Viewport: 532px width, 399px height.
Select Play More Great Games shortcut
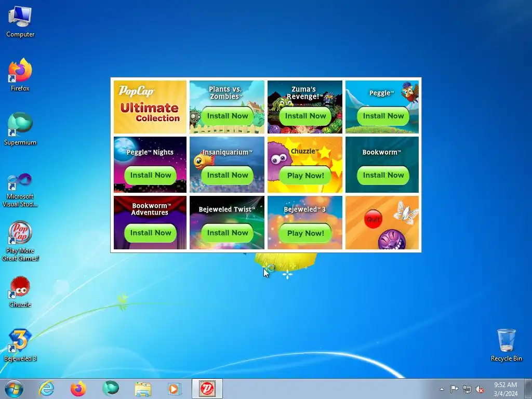point(20,241)
